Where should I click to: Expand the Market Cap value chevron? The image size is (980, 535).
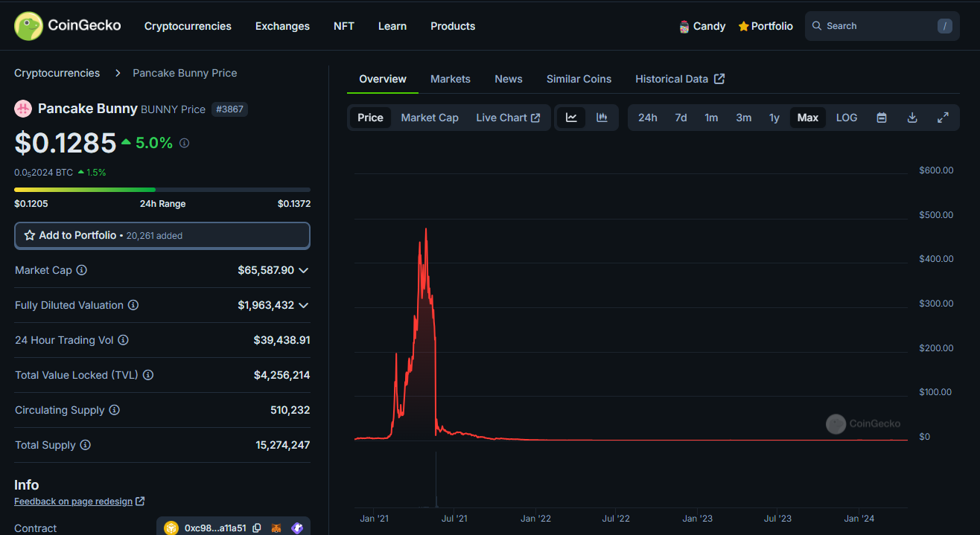[x=303, y=271]
